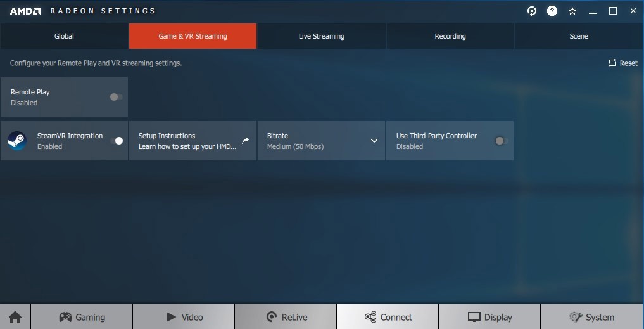Click the Radeon update notification icon
The width and height of the screenshot is (644, 329).
[532, 11]
